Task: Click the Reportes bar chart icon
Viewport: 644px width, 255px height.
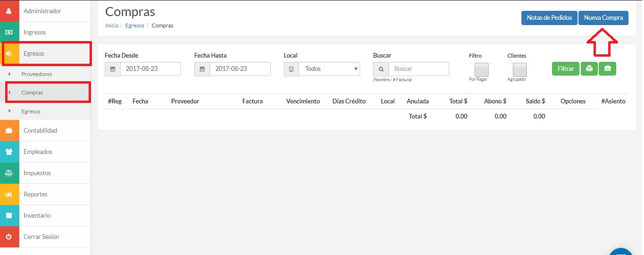Action: pos(9,194)
